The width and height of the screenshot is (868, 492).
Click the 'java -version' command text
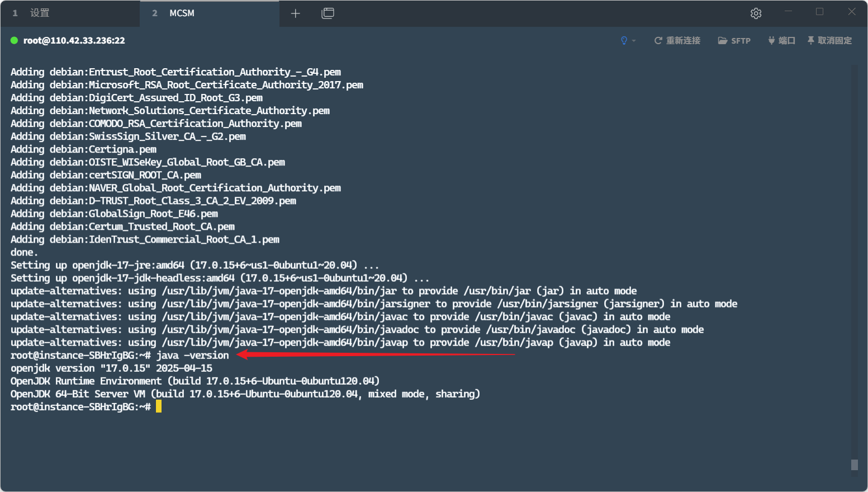pos(192,355)
